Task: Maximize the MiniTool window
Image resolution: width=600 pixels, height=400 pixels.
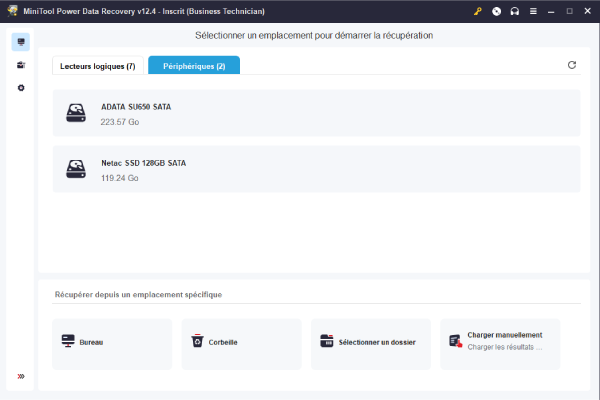Action: point(569,11)
